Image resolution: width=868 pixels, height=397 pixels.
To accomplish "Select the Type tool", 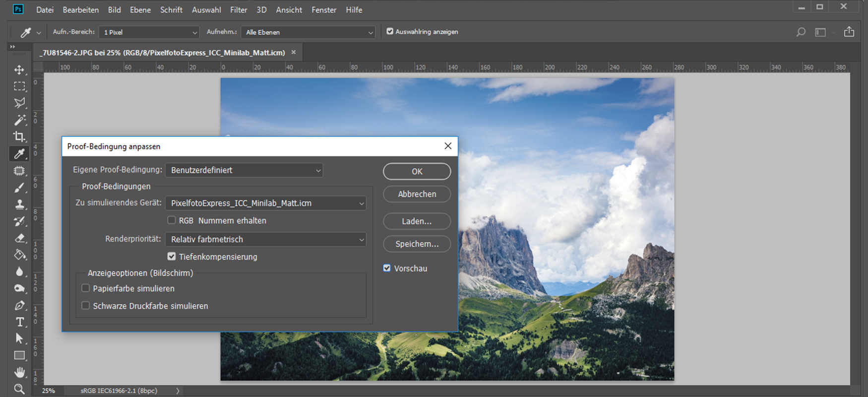I will click(19, 322).
